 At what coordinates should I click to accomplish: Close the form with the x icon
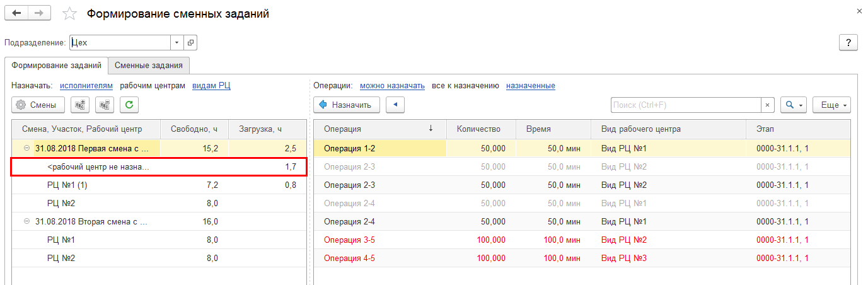point(860,11)
